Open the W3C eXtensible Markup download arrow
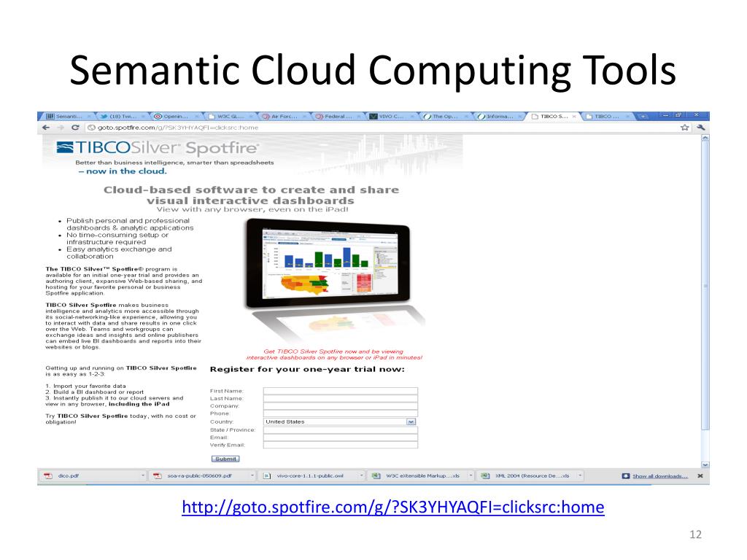This screenshot has width=747, height=560. pyautogui.click(x=471, y=475)
